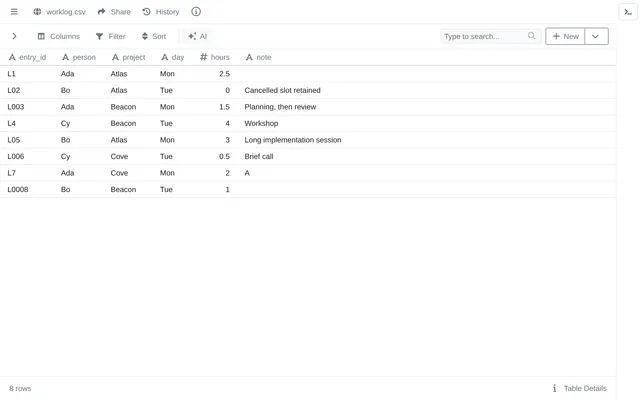640x400 pixels.
Task: Select the note column header
Action: [258, 58]
